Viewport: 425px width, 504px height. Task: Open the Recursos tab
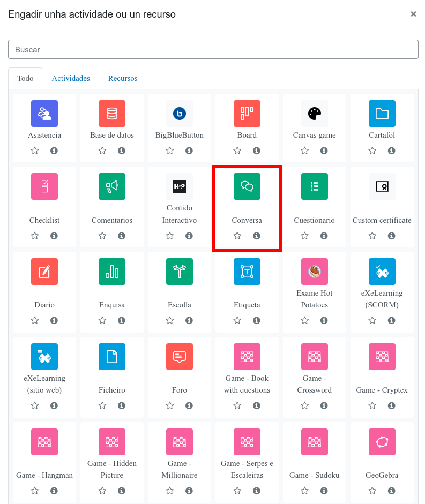[123, 78]
